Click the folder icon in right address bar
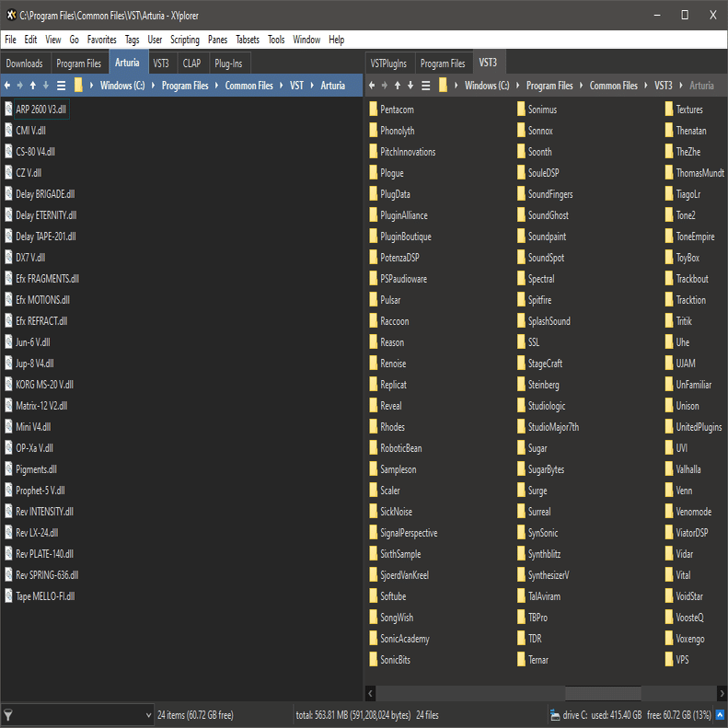728x728 pixels. (443, 85)
